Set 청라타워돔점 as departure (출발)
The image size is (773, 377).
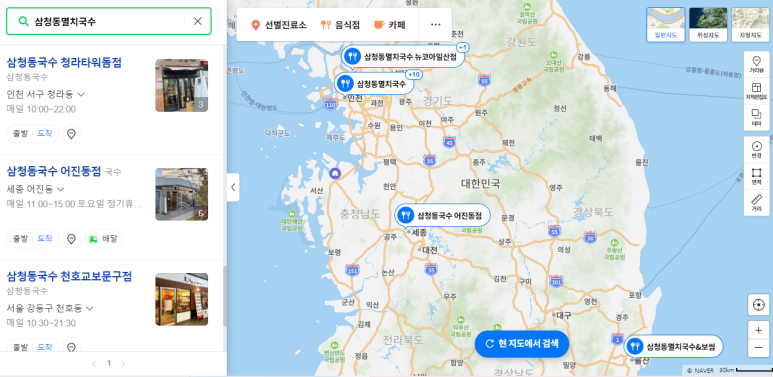click(21, 134)
